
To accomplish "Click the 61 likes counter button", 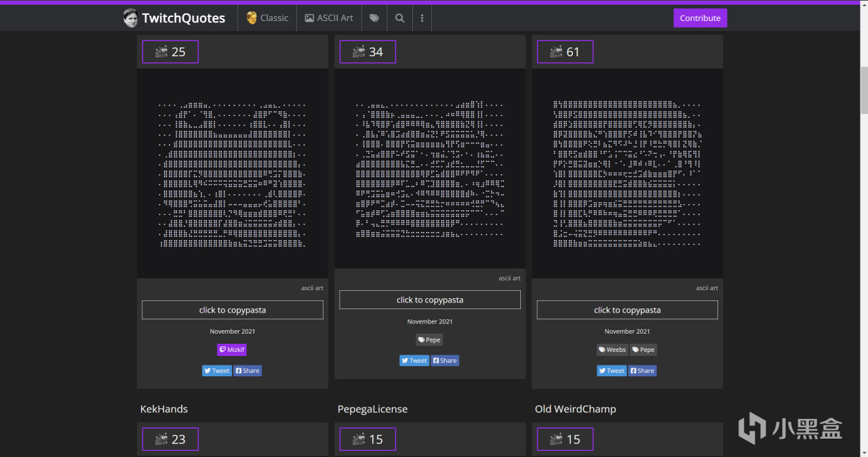I will click(565, 52).
